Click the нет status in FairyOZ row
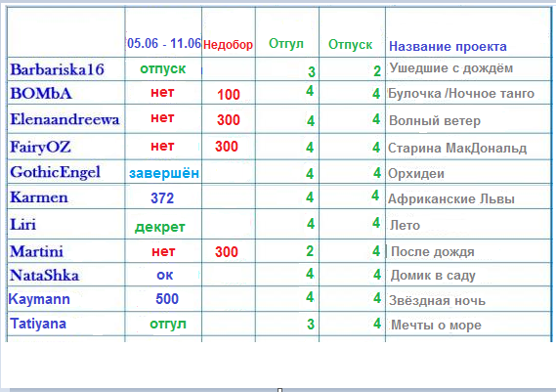The width and height of the screenshot is (556, 392). coord(162,146)
